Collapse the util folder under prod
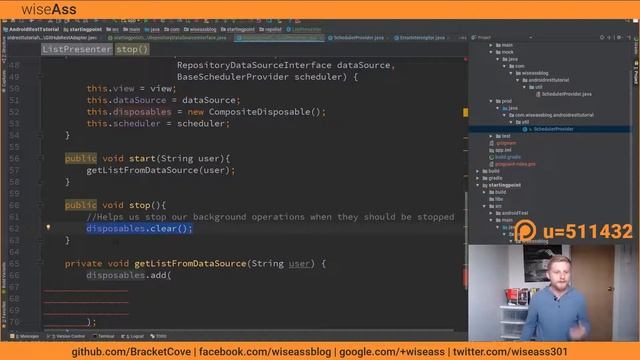 [x=511, y=122]
